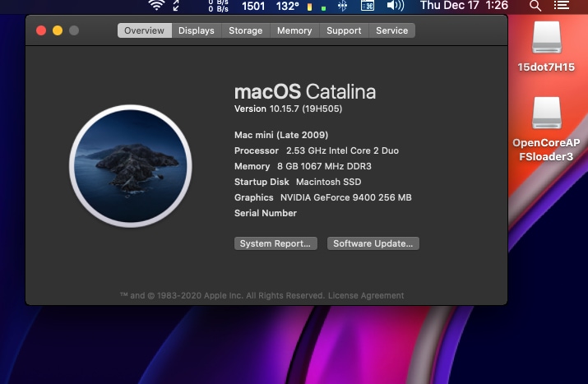Open the Bluetooth menu bar icon
Image resolution: width=588 pixels, height=384 pixels.
pos(342,6)
